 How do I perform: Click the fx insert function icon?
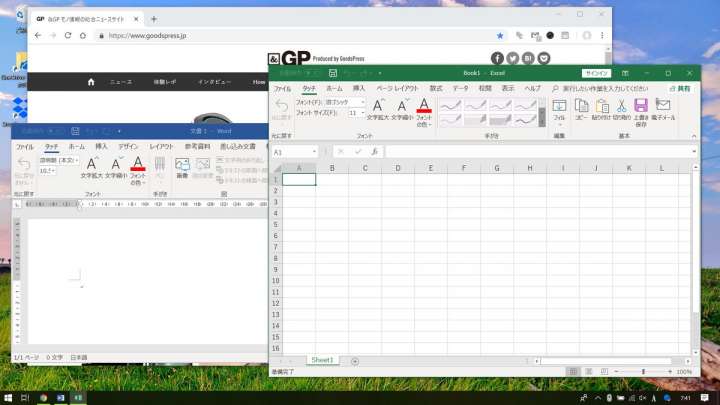click(x=375, y=152)
